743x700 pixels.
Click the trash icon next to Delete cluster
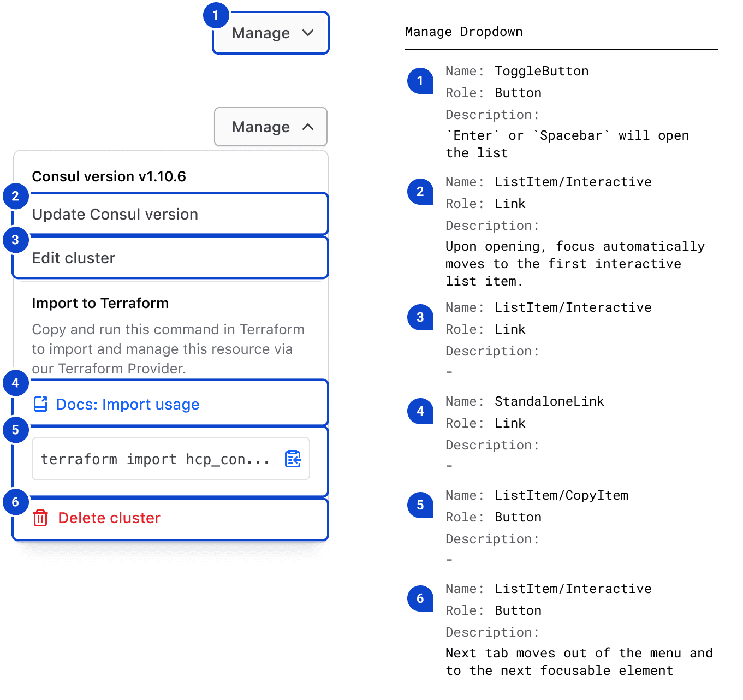point(40,518)
